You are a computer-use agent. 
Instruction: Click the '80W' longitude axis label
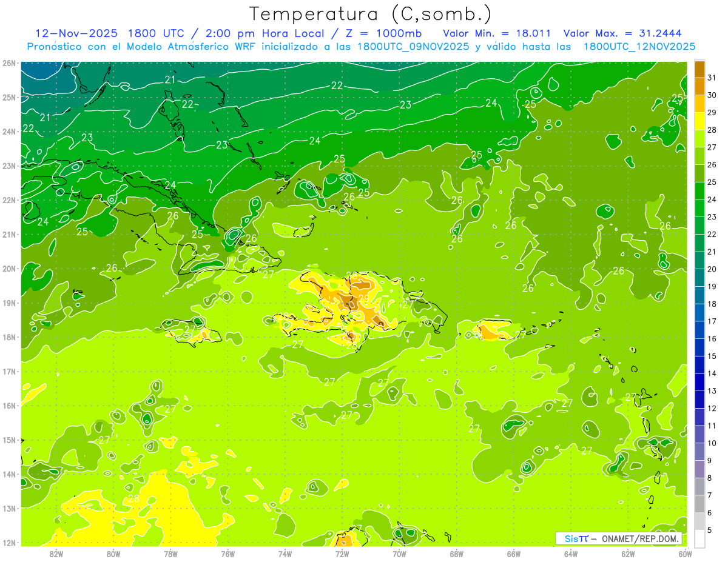(113, 554)
